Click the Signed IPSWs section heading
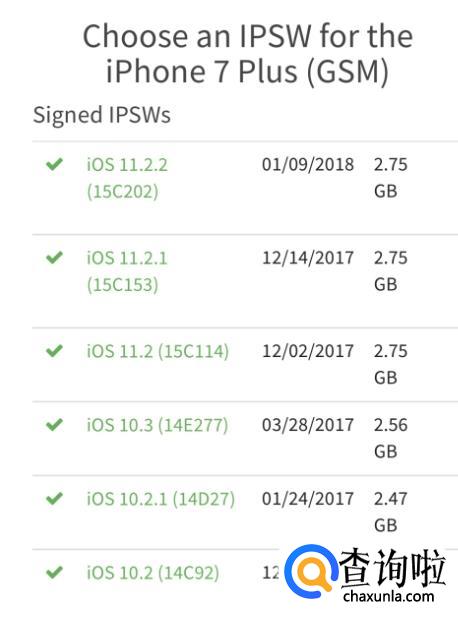 (102, 115)
